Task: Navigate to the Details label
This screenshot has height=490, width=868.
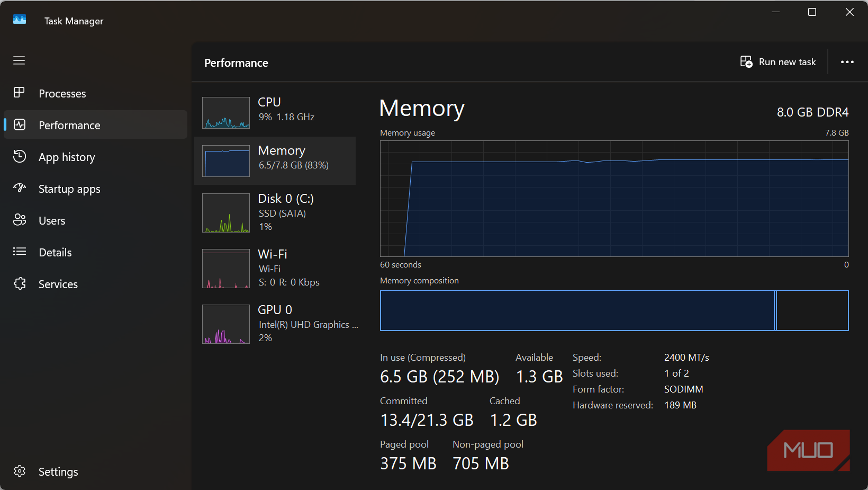Action: point(55,253)
